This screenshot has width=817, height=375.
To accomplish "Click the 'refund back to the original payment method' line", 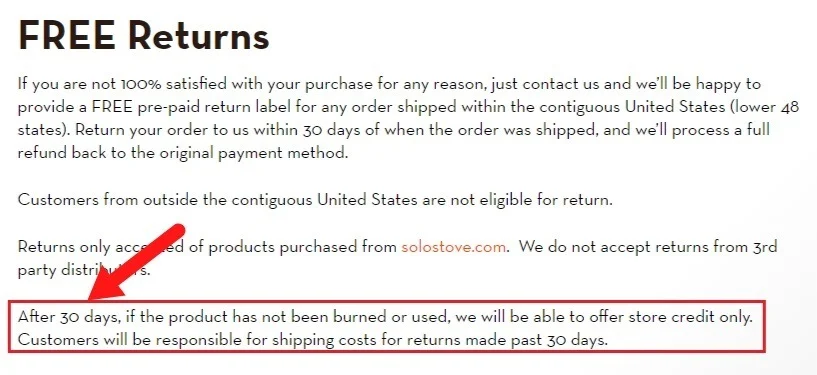I will point(182,154).
